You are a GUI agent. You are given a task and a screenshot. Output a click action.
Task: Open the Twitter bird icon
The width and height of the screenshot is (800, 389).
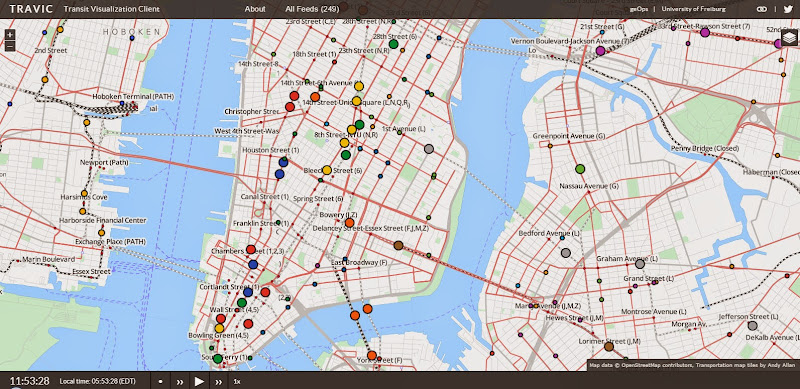(787, 9)
